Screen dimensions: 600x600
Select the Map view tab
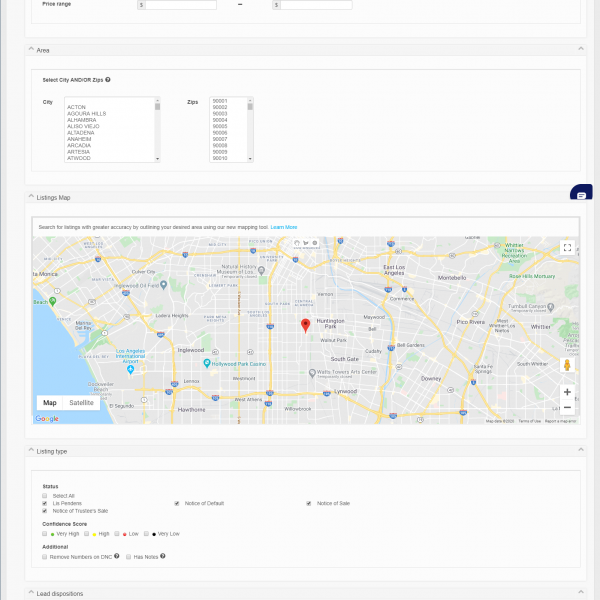pos(50,403)
